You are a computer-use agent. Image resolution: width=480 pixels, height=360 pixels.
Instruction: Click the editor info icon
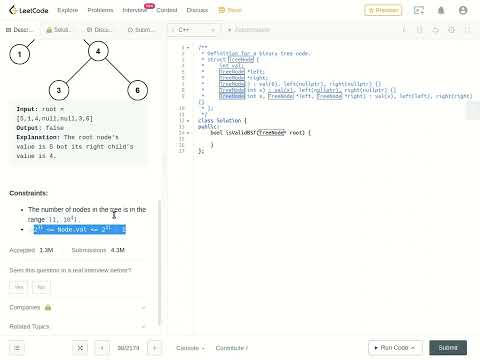[x=404, y=30]
